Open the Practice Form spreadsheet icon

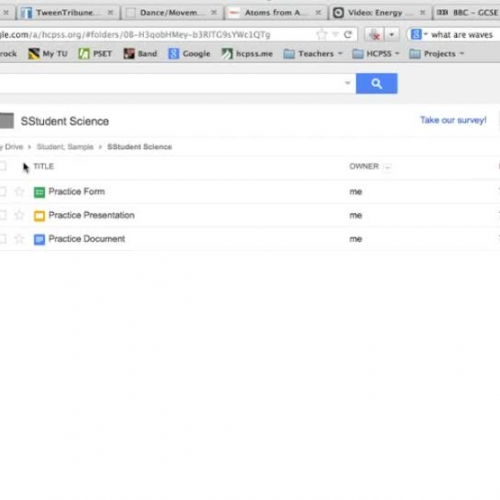click(x=39, y=192)
